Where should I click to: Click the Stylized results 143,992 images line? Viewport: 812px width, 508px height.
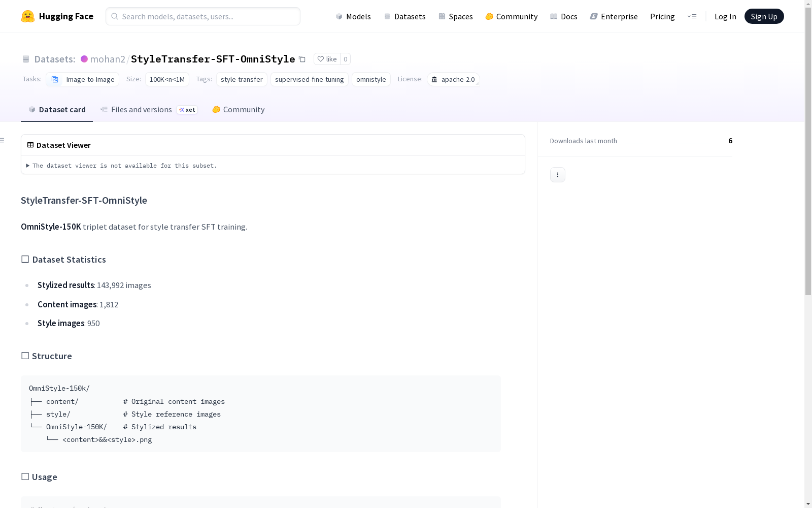(x=94, y=285)
